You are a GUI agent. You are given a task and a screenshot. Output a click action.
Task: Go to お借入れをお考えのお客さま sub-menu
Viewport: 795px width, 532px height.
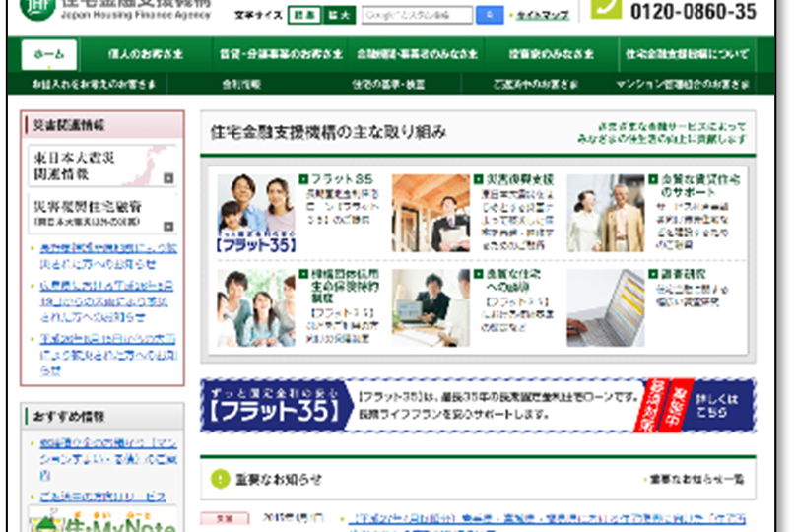pyautogui.click(x=94, y=84)
